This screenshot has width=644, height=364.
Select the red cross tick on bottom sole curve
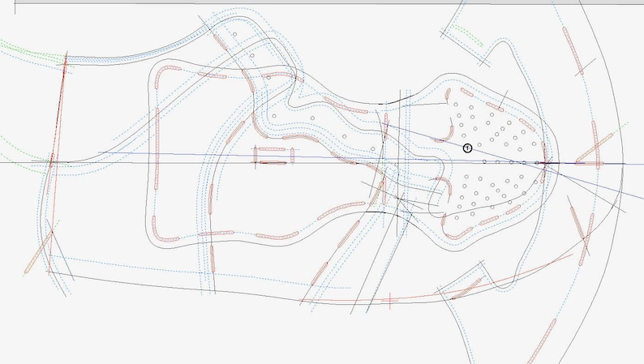point(389,300)
